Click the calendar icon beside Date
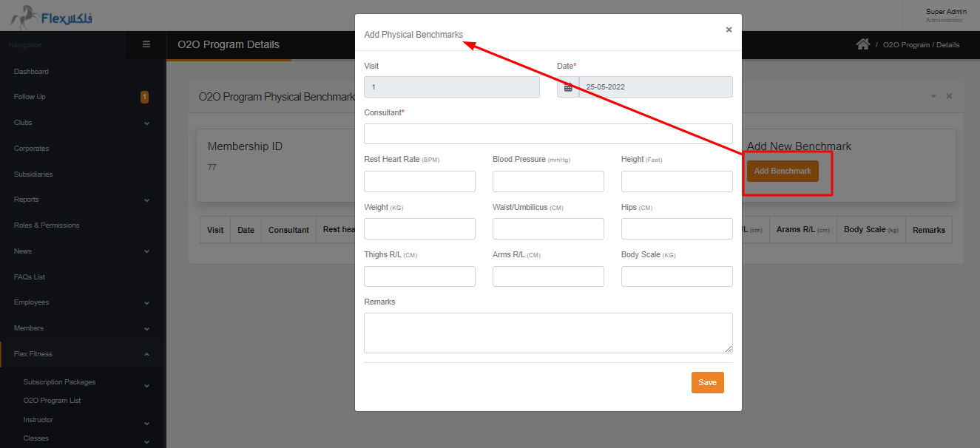 point(568,87)
